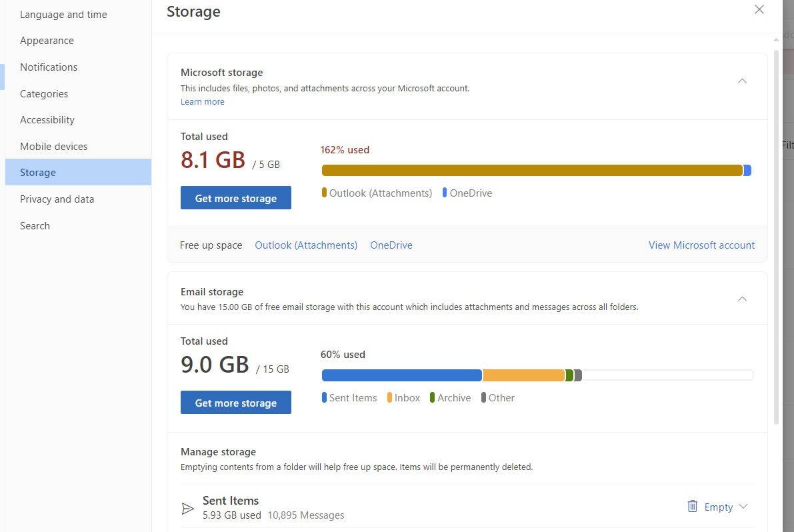This screenshot has height=532, width=794.
Task: Select Privacy and data settings
Action: [57, 199]
